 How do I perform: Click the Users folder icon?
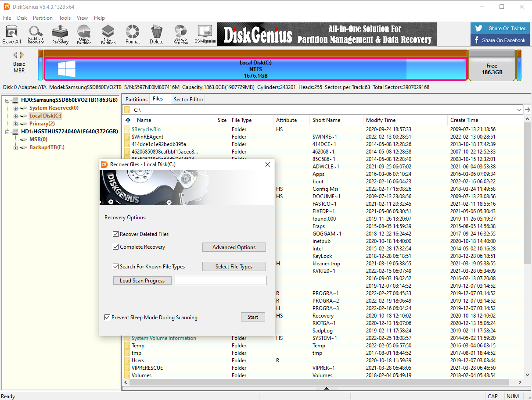pos(127,361)
